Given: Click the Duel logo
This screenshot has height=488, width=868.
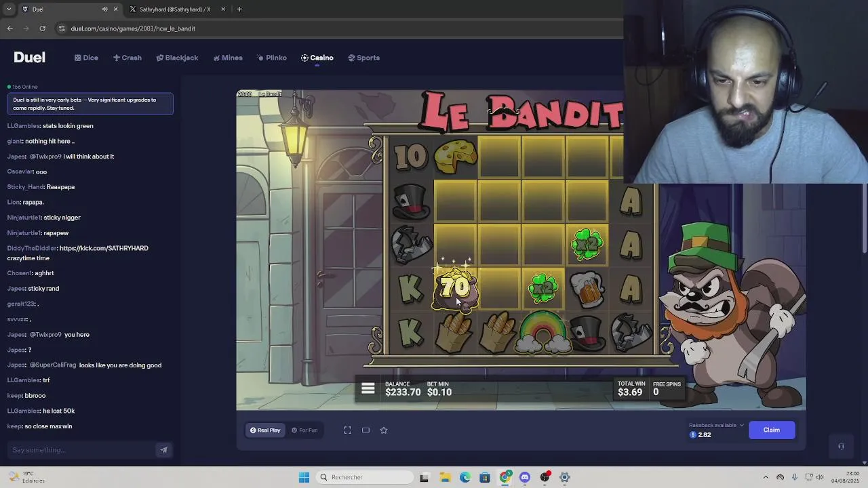Looking at the screenshot, I should 29,58.
